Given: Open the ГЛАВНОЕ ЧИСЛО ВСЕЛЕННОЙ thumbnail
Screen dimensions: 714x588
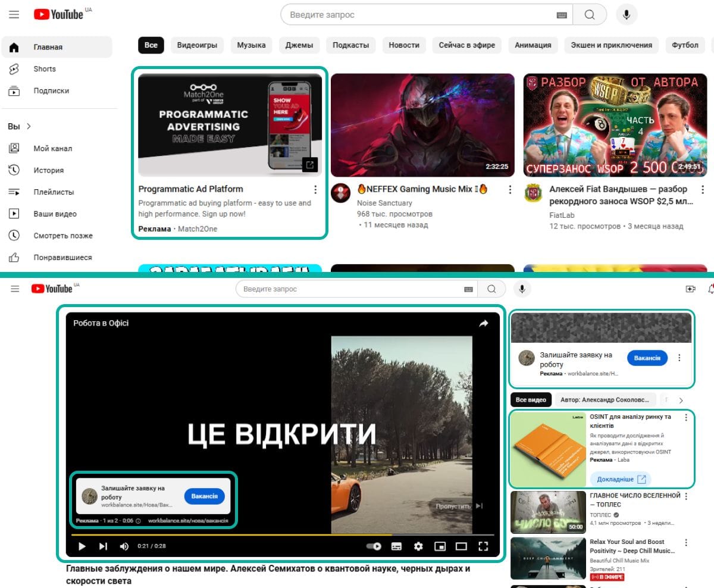Looking at the screenshot, I should (548, 512).
